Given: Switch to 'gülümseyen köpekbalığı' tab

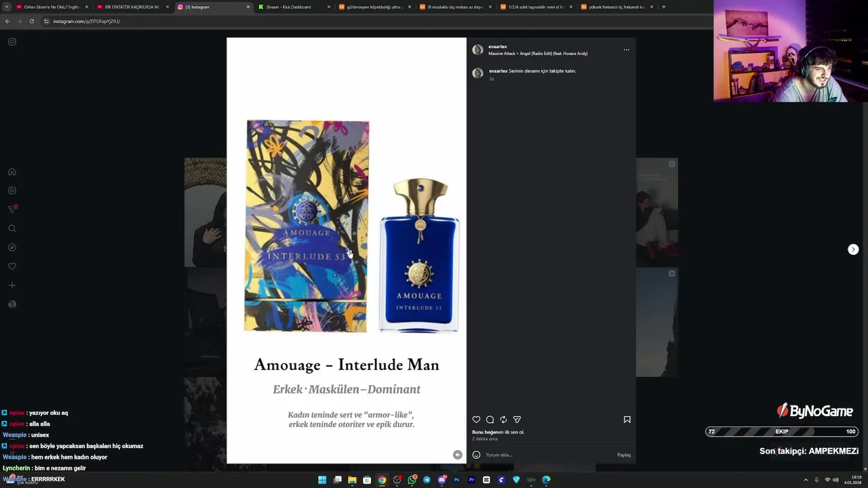Looking at the screenshot, I should tap(374, 7).
